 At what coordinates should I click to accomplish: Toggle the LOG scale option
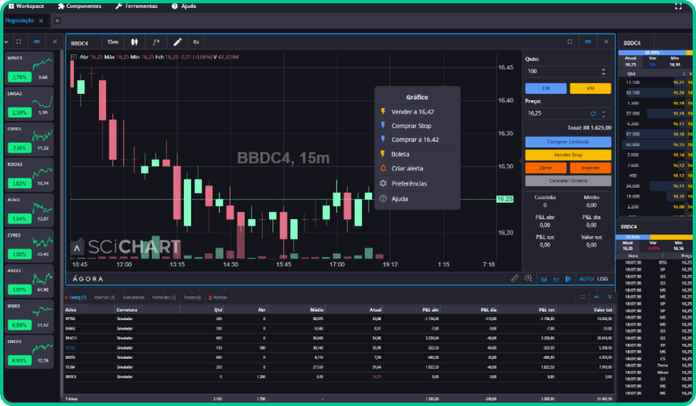603,278
